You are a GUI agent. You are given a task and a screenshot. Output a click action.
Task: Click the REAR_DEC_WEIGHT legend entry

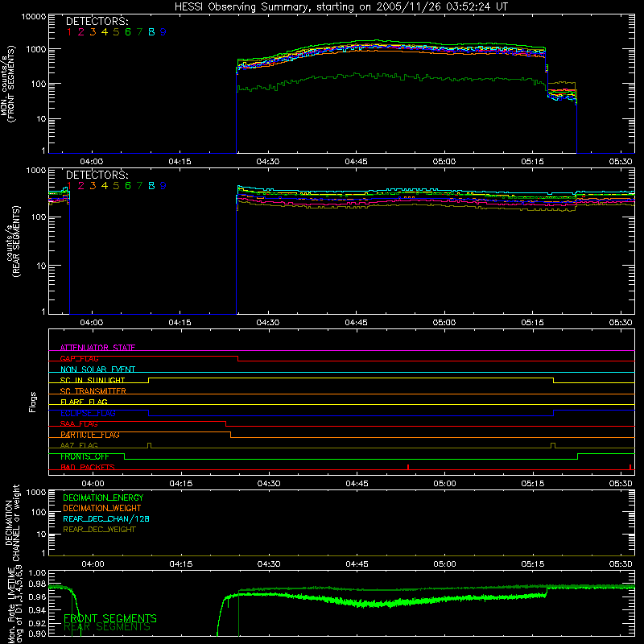coord(99,530)
